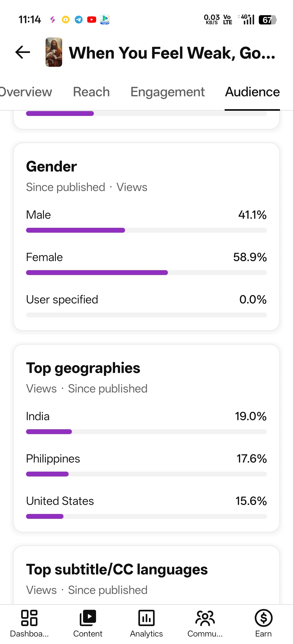Screen dimensions: 293x644
Task: Tap the back arrow icon
Action: (x=23, y=52)
